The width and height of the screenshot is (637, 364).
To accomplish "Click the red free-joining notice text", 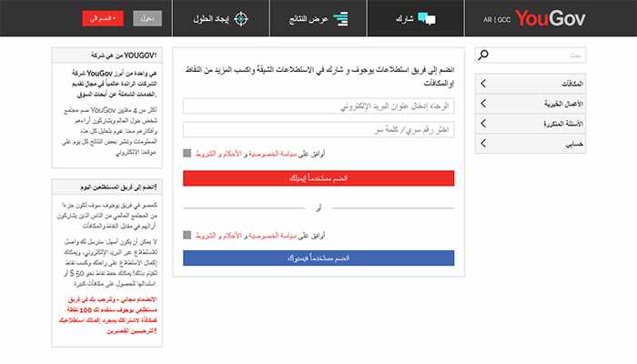I will 108,315.
